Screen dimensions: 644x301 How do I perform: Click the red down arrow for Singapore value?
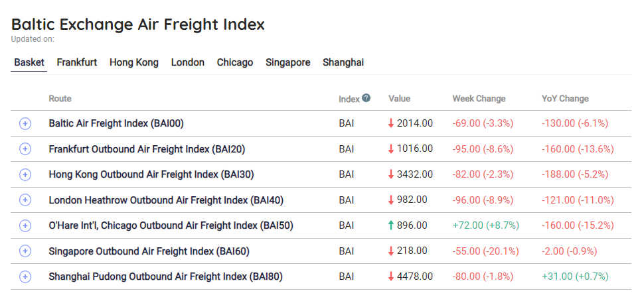point(392,251)
